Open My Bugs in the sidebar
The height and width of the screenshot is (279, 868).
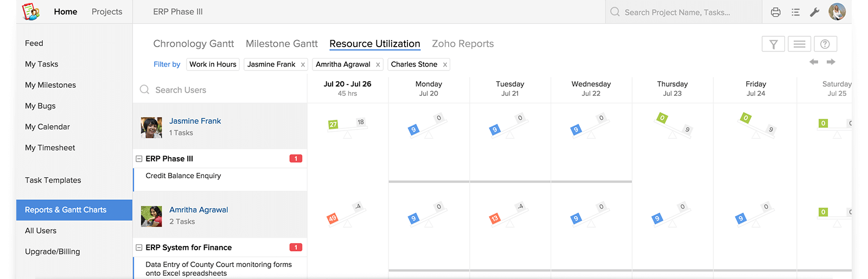40,106
